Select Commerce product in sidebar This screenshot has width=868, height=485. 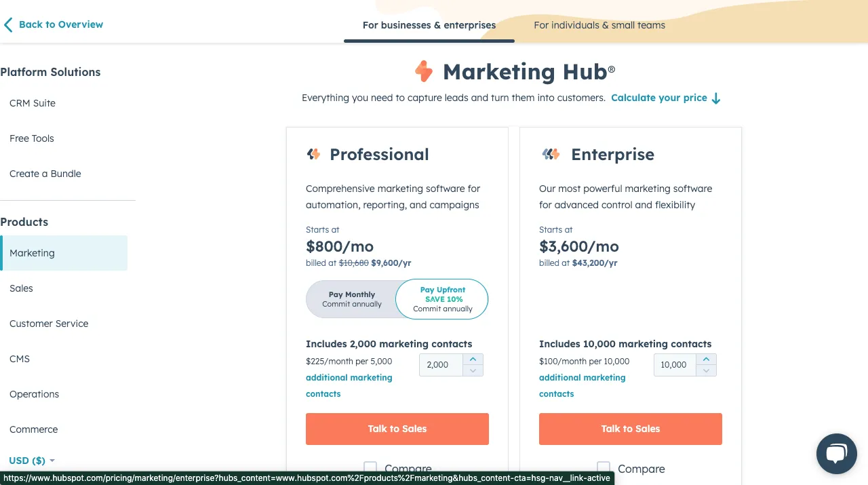[x=33, y=429]
